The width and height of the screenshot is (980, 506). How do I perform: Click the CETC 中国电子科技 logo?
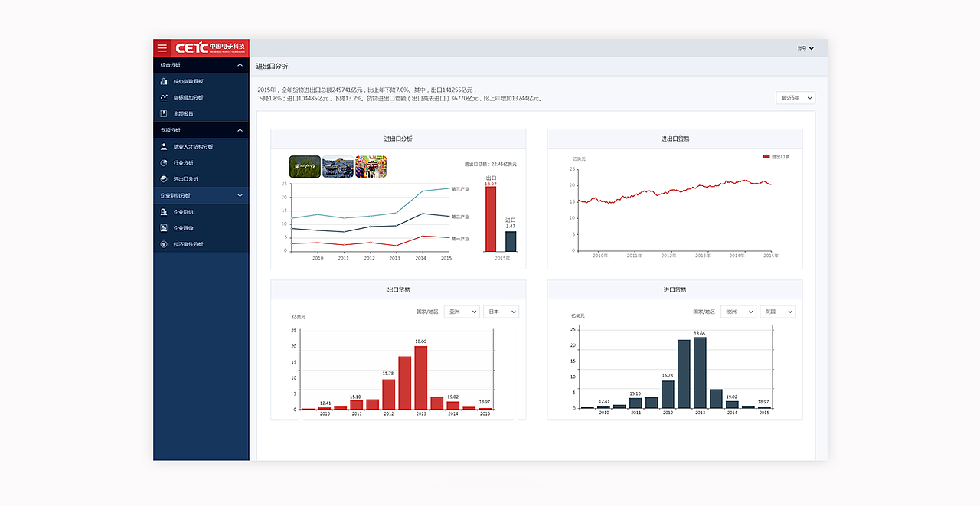(210, 47)
